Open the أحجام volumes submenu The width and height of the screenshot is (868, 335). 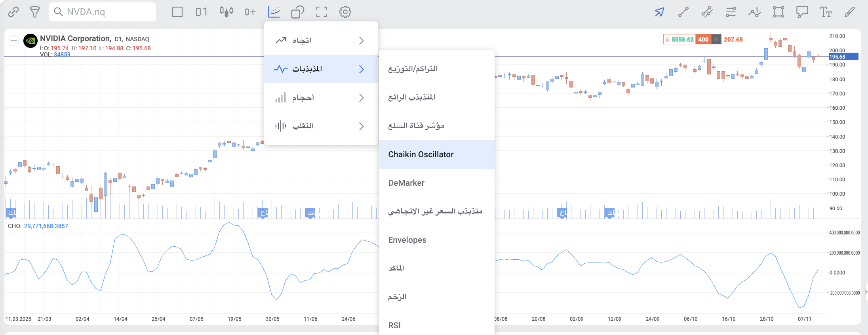[321, 97]
